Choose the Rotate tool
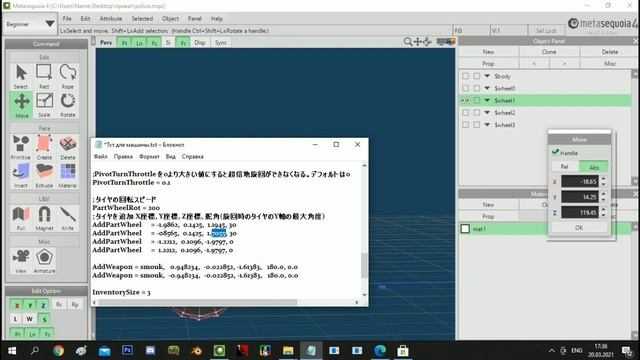 click(x=67, y=105)
